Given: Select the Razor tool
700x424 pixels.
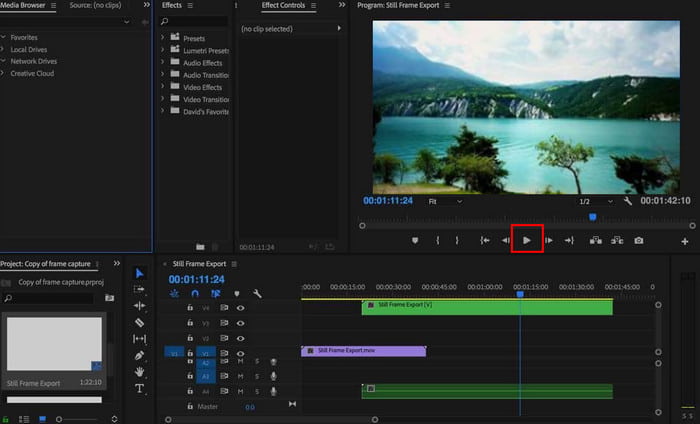Looking at the screenshot, I should click(x=139, y=323).
